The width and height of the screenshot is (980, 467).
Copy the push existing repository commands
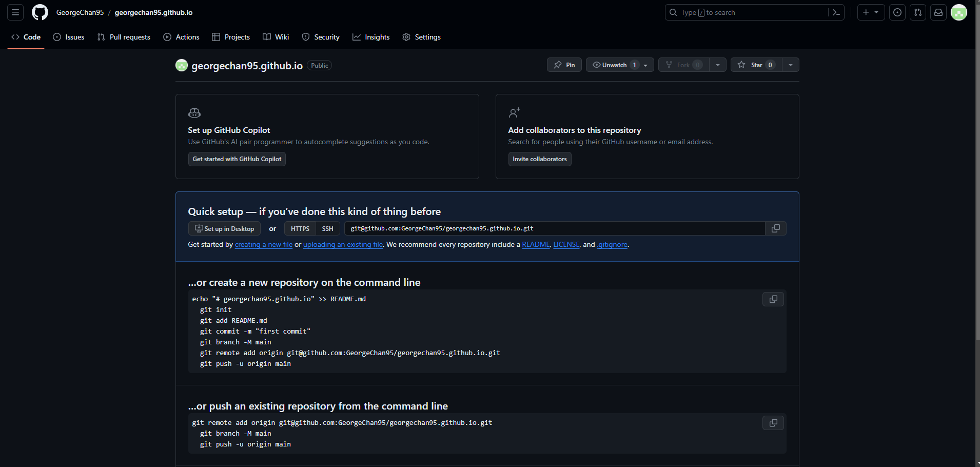pyautogui.click(x=773, y=423)
